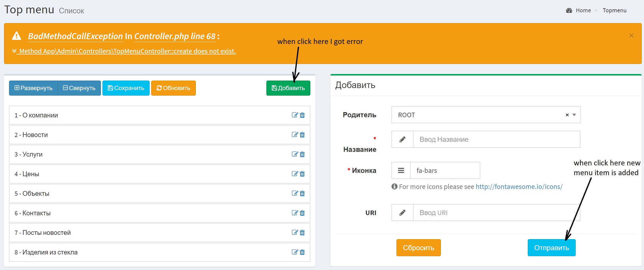
Task: Edit the menu item "Посты новостей"
Action: pyautogui.click(x=295, y=232)
